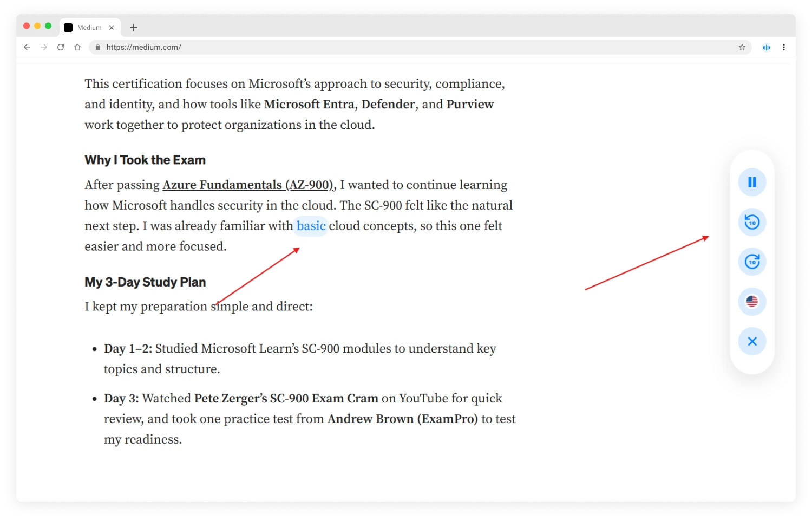Close the Medium tab
This screenshot has height=520, width=812.
(112, 28)
